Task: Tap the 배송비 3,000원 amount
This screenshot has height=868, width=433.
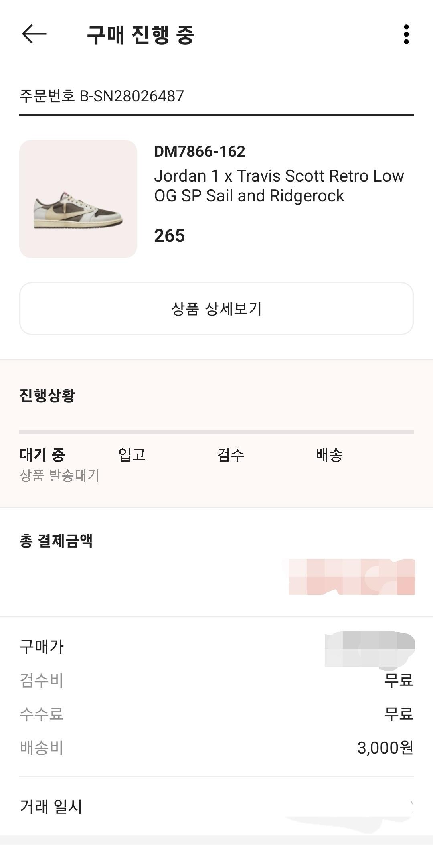Action: (x=385, y=748)
